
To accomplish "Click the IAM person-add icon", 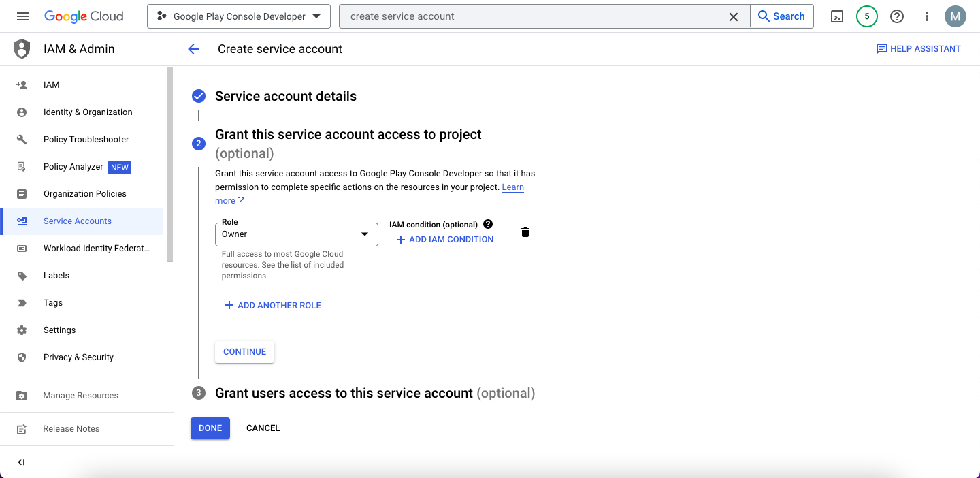I will (x=22, y=85).
